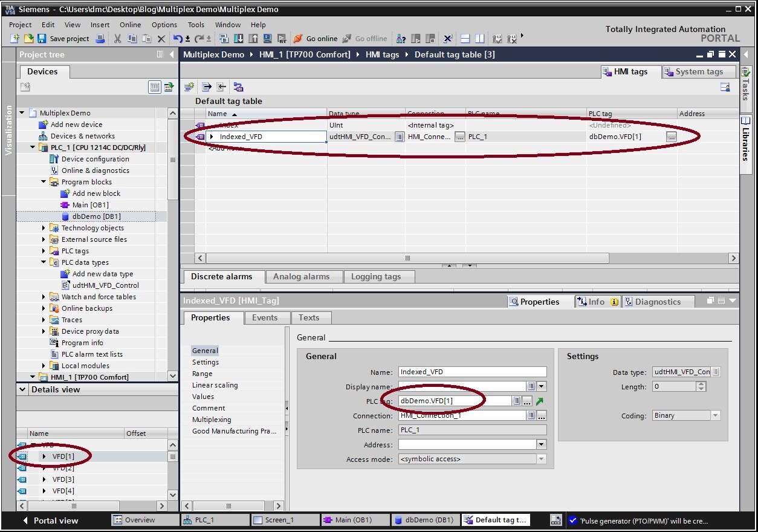
Task: Click the Start simulation icon
Action: [x=267, y=39]
